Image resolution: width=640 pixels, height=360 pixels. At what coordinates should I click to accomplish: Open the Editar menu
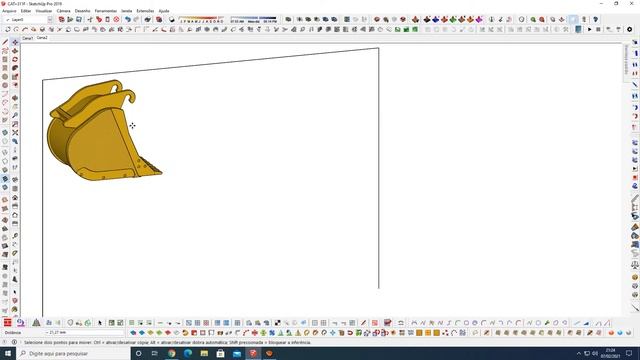(26, 11)
